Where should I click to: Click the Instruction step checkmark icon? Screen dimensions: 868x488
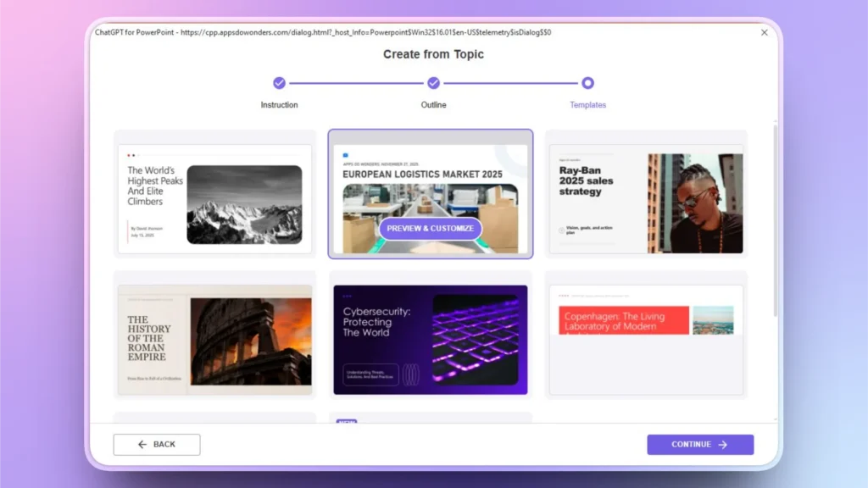[280, 85]
